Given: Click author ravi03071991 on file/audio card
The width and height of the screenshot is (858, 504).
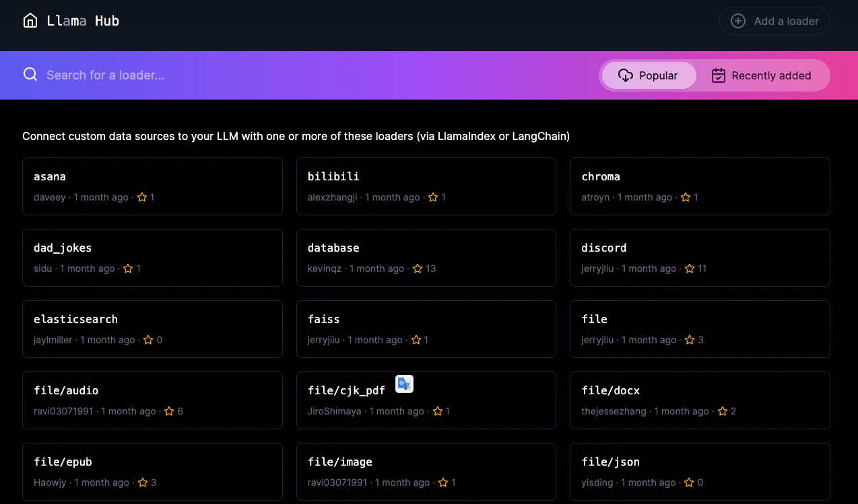Looking at the screenshot, I should [63, 411].
